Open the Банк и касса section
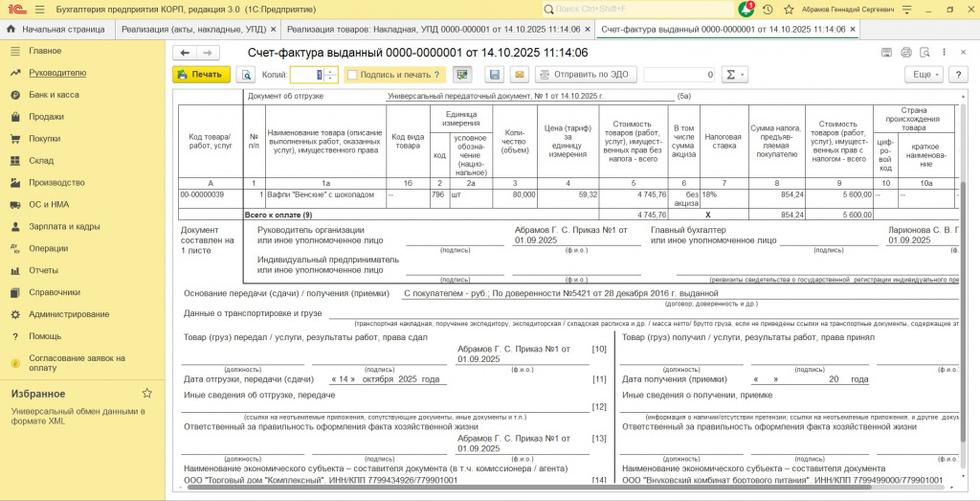 click(x=54, y=95)
